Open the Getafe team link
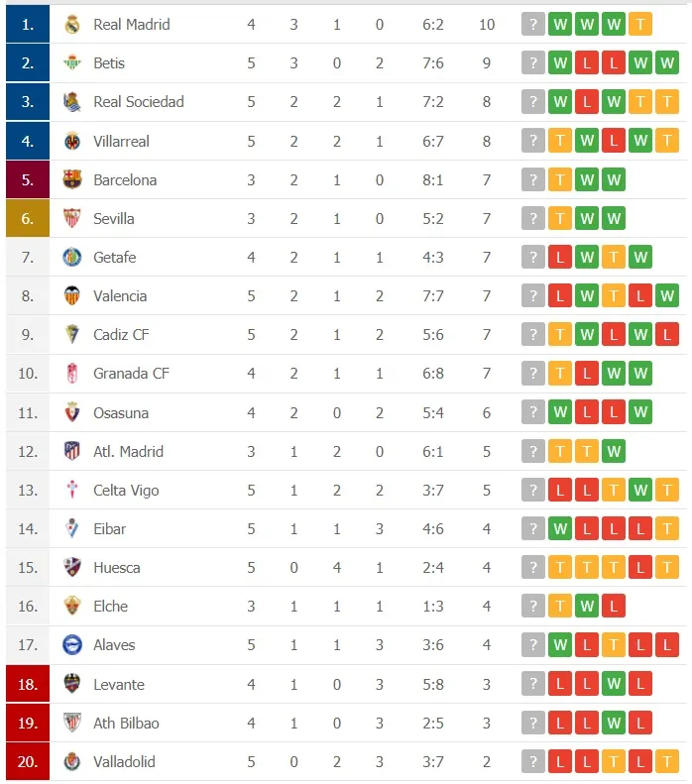Image resolution: width=692 pixels, height=784 pixels. (x=114, y=257)
